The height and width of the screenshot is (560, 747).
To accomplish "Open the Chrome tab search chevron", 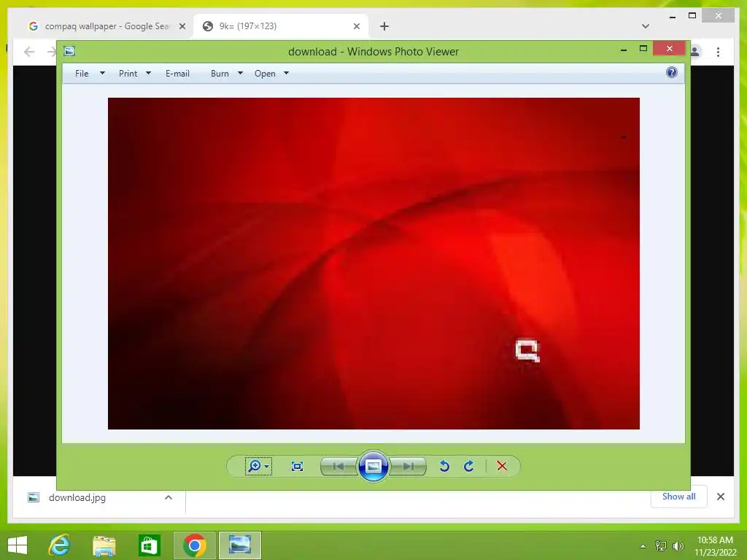I will 645,26.
